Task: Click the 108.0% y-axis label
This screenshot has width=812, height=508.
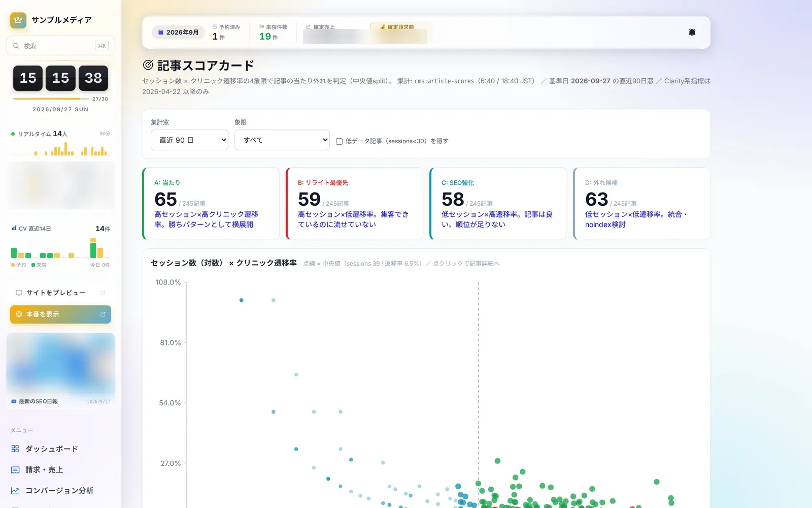Action: point(168,282)
